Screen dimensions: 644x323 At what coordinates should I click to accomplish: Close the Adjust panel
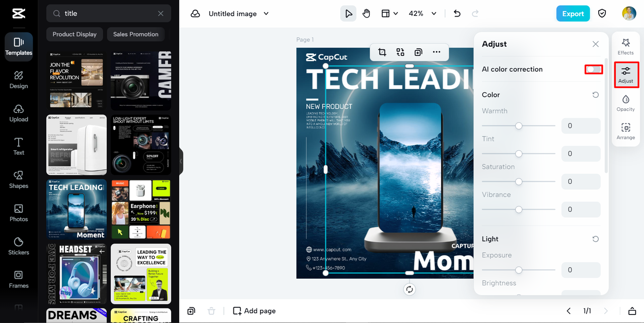click(x=596, y=44)
